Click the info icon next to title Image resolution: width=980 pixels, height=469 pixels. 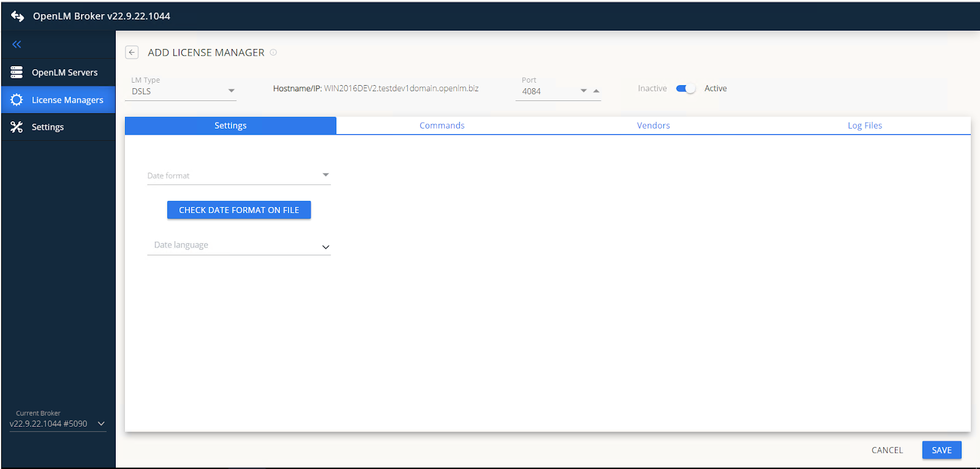[x=274, y=53]
